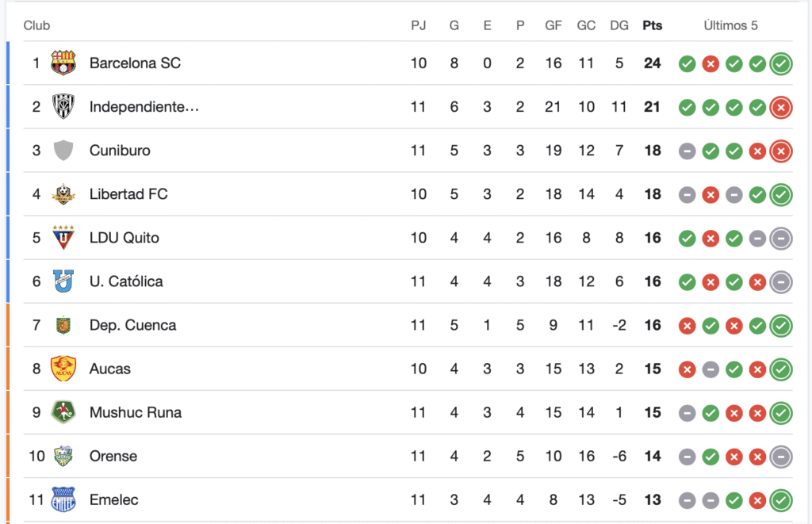
Task: Select the Últimos 5 column header
Action: click(730, 25)
